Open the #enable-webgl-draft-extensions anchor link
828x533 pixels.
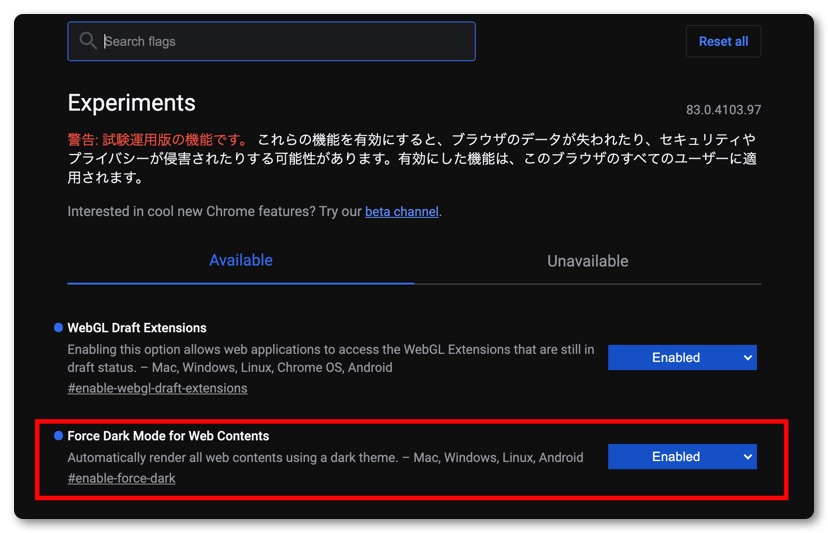point(157,388)
